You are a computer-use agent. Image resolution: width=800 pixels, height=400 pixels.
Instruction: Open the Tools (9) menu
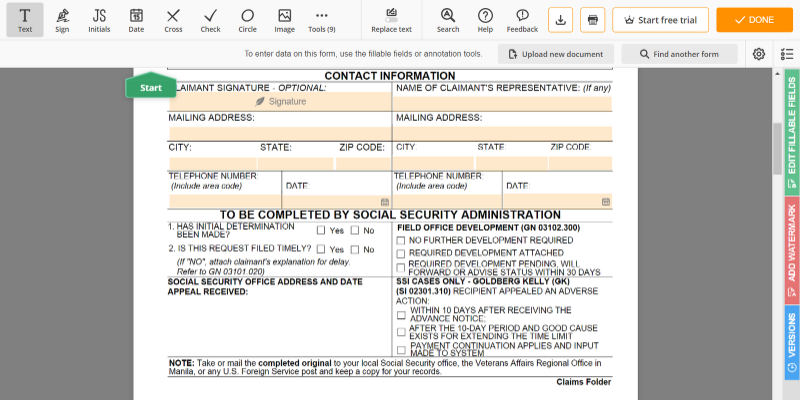322,20
